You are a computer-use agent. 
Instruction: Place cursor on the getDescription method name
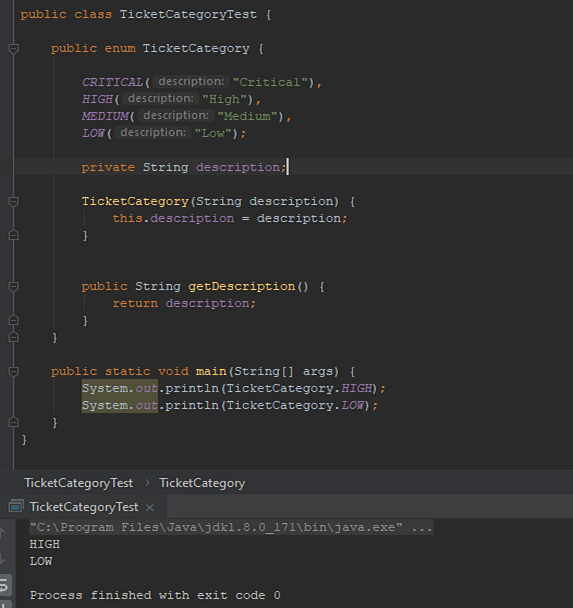pos(242,287)
